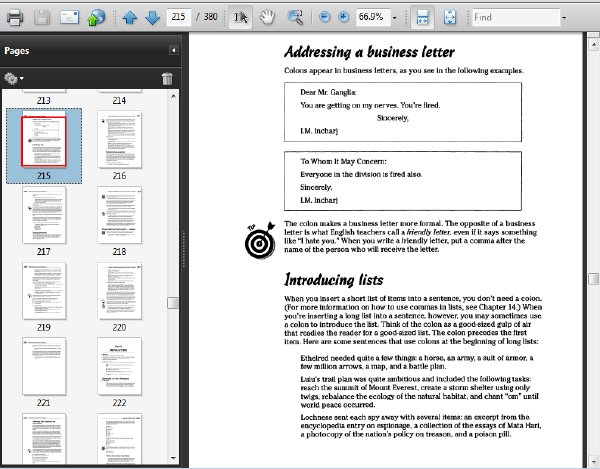
Task: Delete selected page with trash icon
Action: click(x=167, y=78)
